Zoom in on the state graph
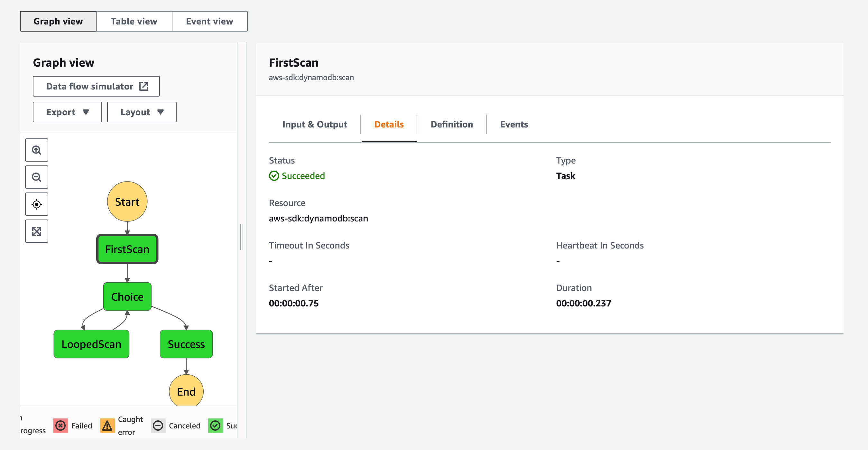The width and height of the screenshot is (868, 450). pos(36,150)
